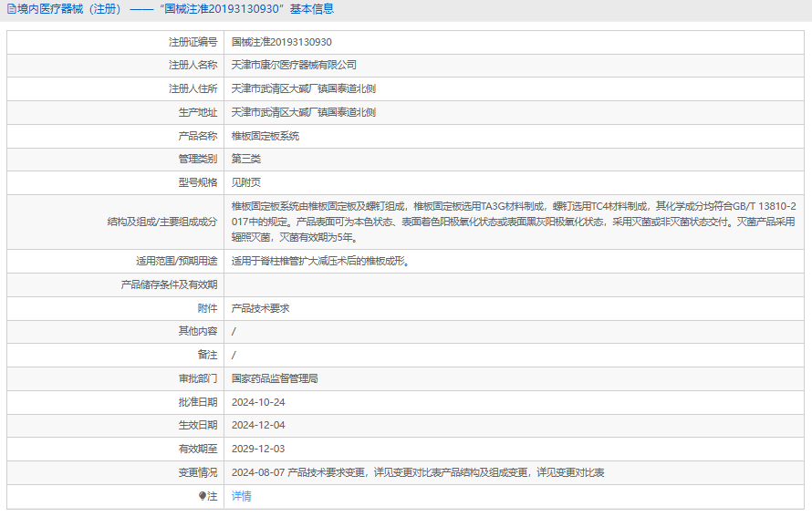Click the empty 产品储存条件及有效期 cell
The width and height of the screenshot is (812, 517).
[x=513, y=284]
